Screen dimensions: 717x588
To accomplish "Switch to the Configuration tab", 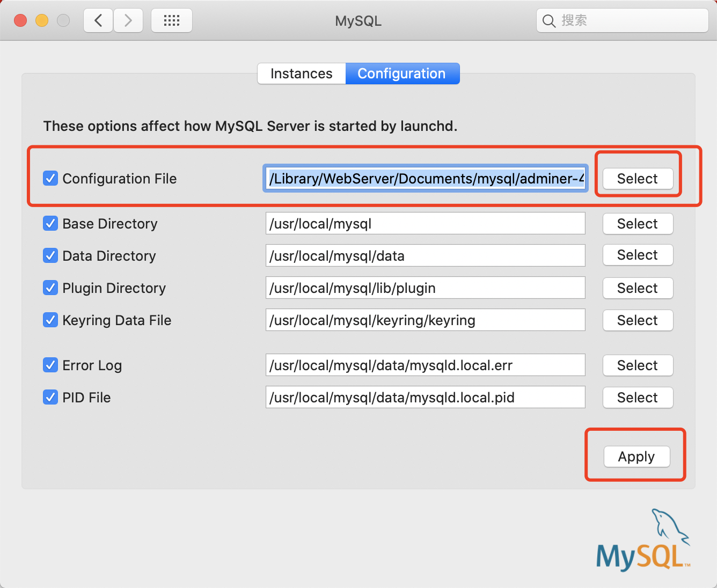I will 402,73.
